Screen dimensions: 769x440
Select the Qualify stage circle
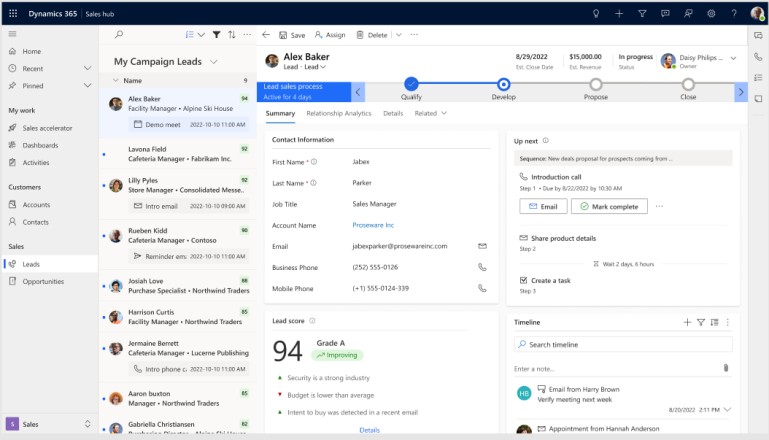coord(411,85)
